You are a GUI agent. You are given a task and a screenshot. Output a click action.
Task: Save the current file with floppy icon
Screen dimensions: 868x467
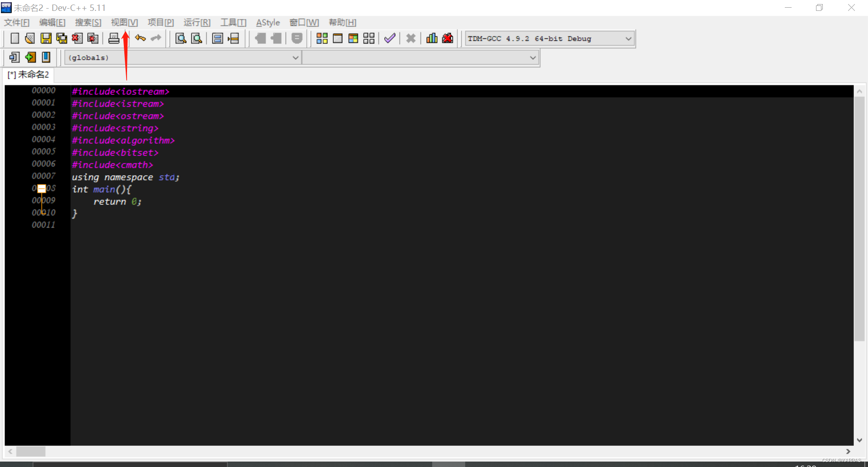coord(46,38)
